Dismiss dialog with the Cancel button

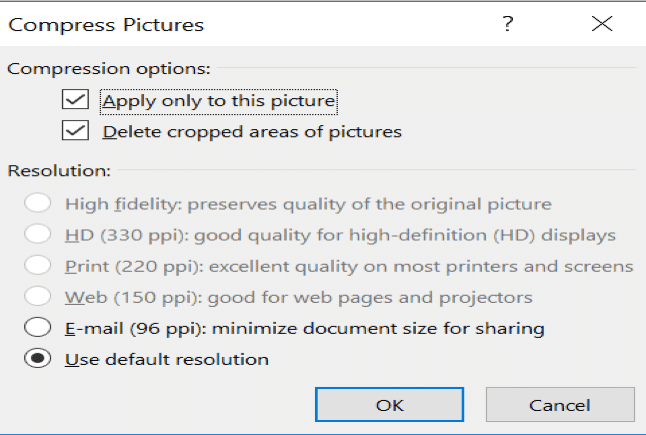[x=560, y=405]
